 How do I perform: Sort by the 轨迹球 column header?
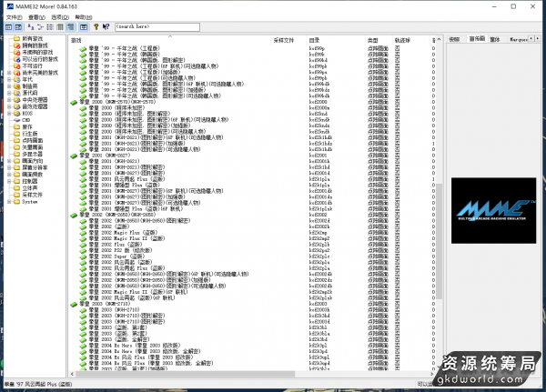pyautogui.click(x=411, y=40)
